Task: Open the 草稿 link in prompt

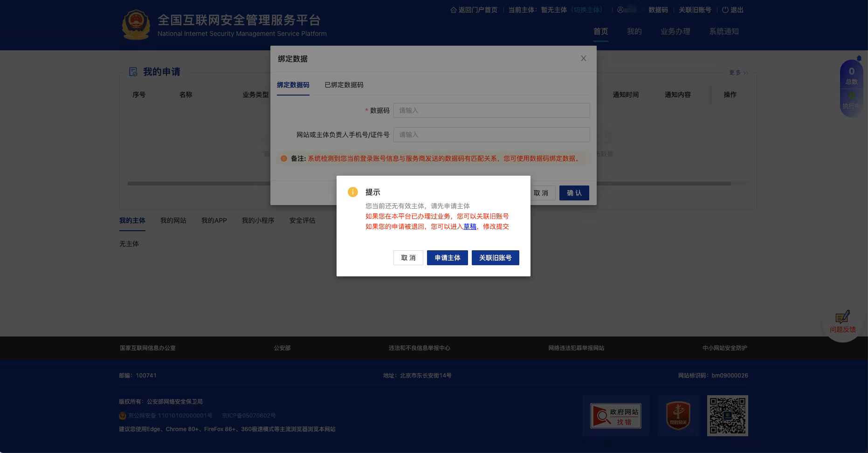Action: tap(469, 226)
